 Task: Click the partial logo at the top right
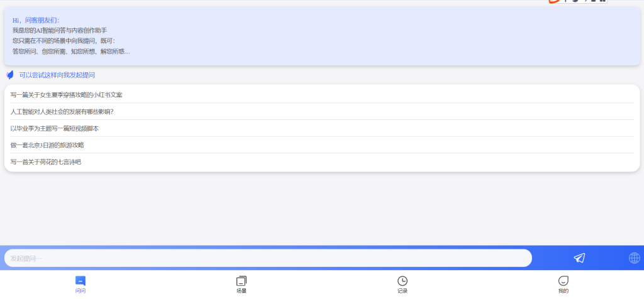(x=578, y=1)
